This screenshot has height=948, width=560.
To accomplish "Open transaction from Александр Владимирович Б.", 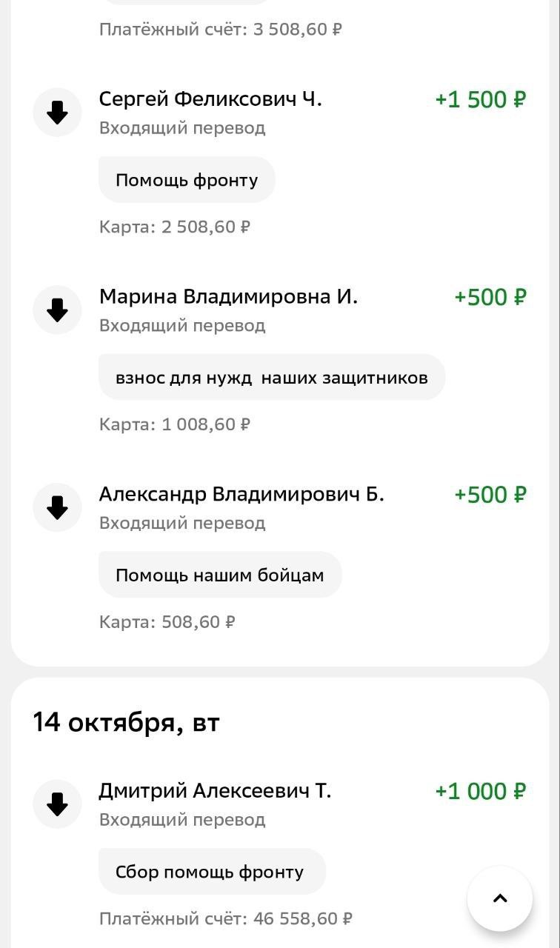I will (241, 495).
